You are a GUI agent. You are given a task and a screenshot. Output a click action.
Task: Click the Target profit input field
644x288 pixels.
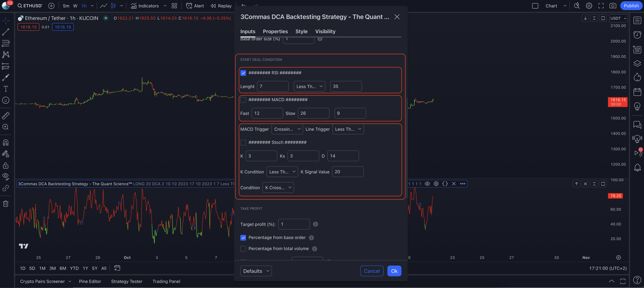click(x=294, y=224)
